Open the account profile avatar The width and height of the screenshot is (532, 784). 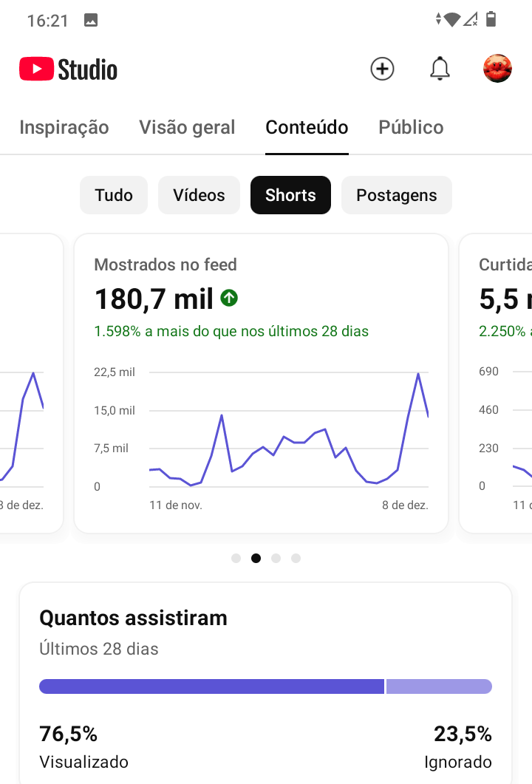pos(497,69)
